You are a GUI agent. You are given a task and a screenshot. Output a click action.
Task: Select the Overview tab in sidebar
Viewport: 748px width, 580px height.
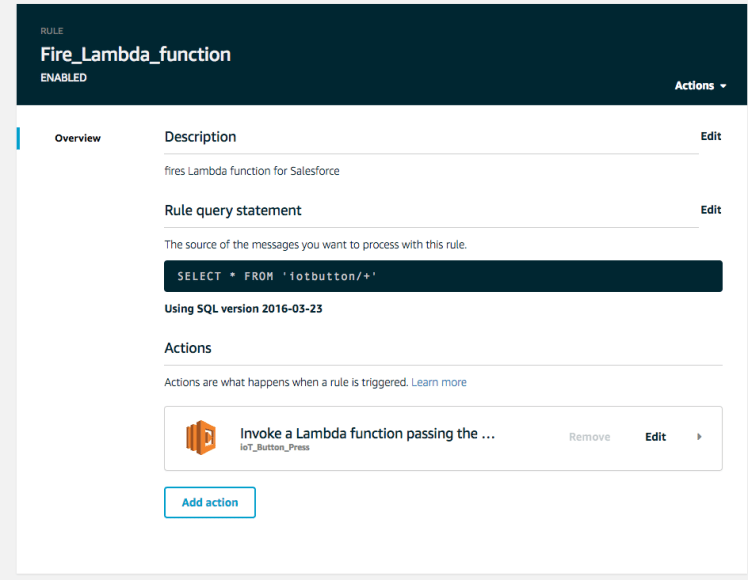pos(77,138)
